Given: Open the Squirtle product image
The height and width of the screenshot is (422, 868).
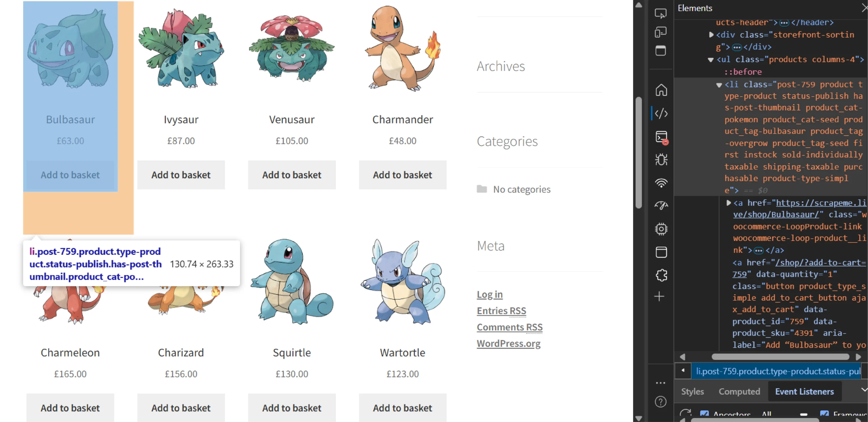Looking at the screenshot, I should coord(292,281).
